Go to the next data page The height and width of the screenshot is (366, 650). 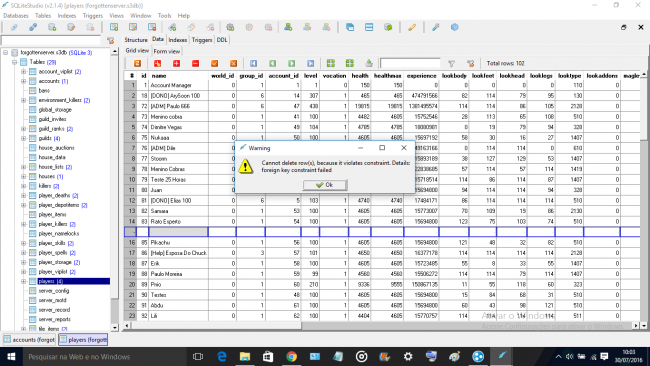[x=291, y=63]
